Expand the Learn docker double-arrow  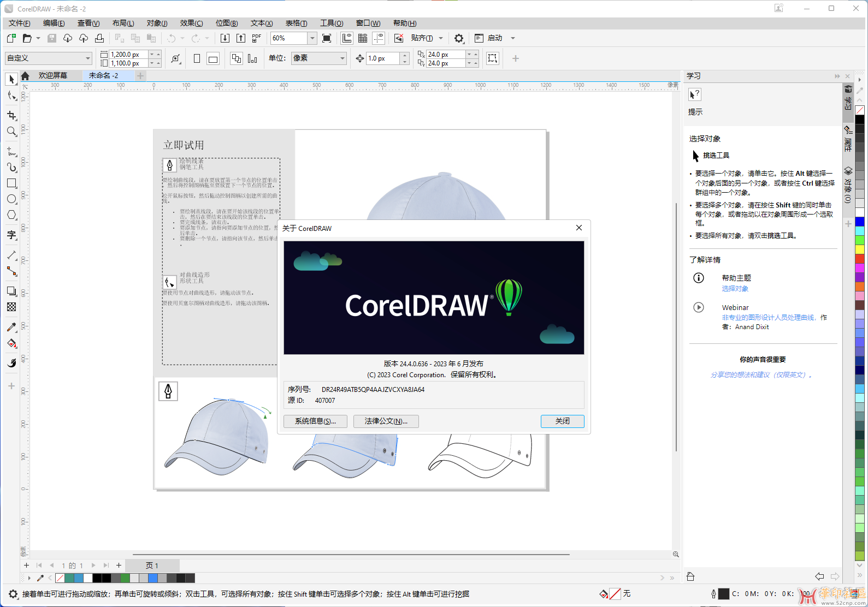837,76
